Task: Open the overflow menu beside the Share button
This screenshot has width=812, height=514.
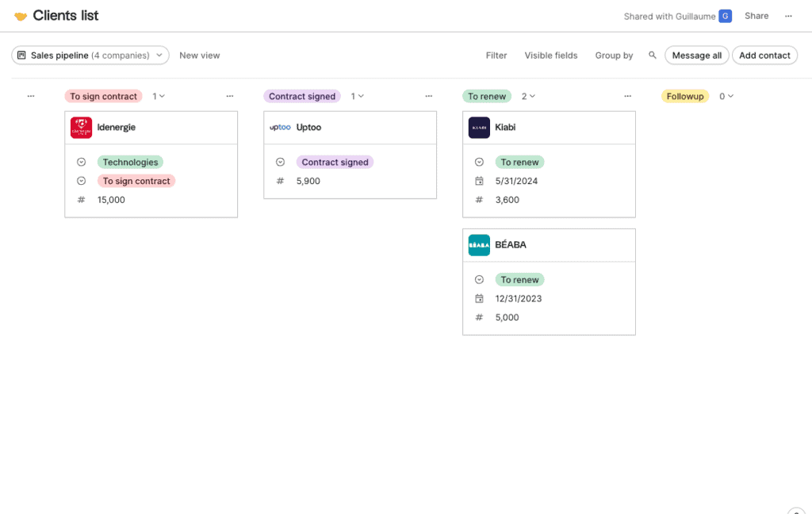Action: point(788,15)
